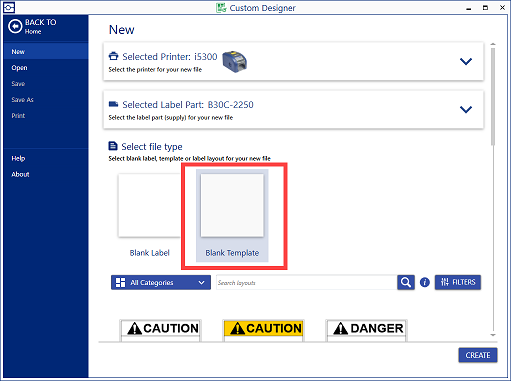Select the Open menu item
This screenshot has width=511, height=381.
tap(19, 68)
